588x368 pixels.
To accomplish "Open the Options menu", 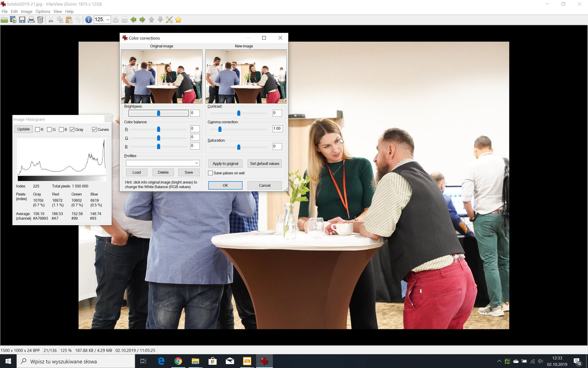I will (43, 11).
